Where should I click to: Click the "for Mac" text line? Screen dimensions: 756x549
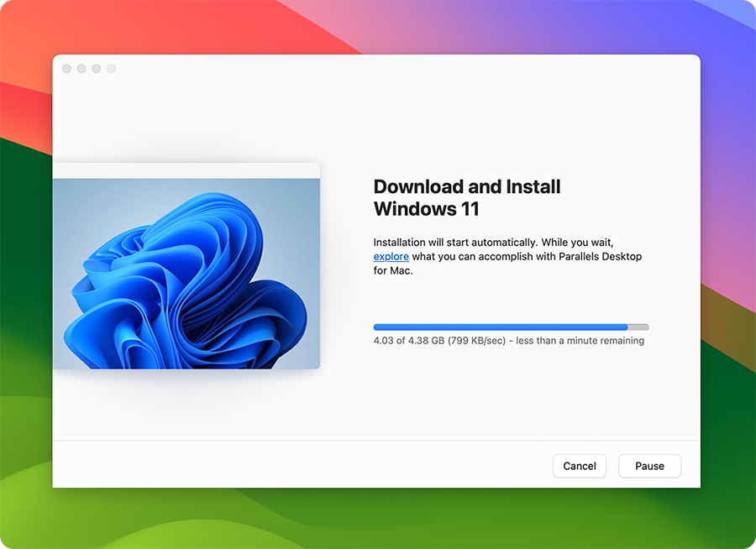391,270
